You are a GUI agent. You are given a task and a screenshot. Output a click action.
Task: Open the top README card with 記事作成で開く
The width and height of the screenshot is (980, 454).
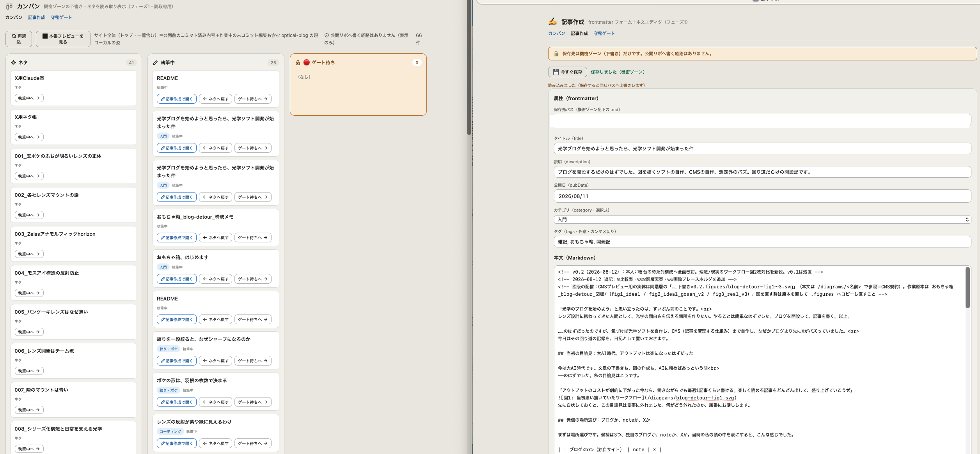176,99
